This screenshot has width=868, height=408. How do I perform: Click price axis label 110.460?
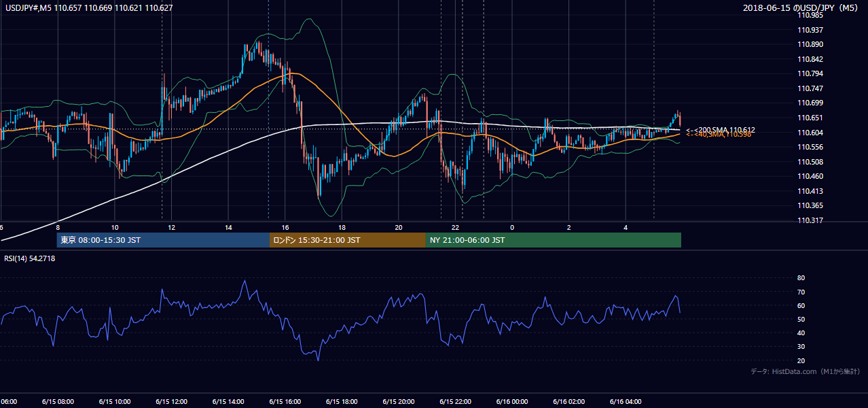(810, 176)
